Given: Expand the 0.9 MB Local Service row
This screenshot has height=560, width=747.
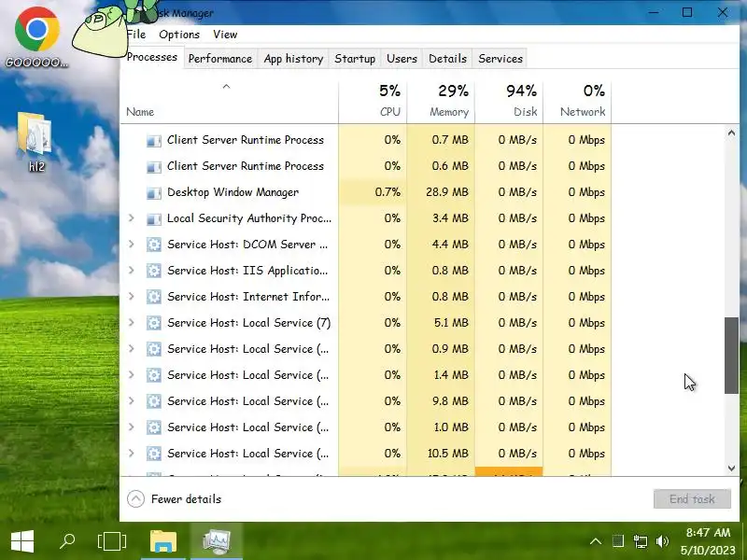Looking at the screenshot, I should coord(132,349).
